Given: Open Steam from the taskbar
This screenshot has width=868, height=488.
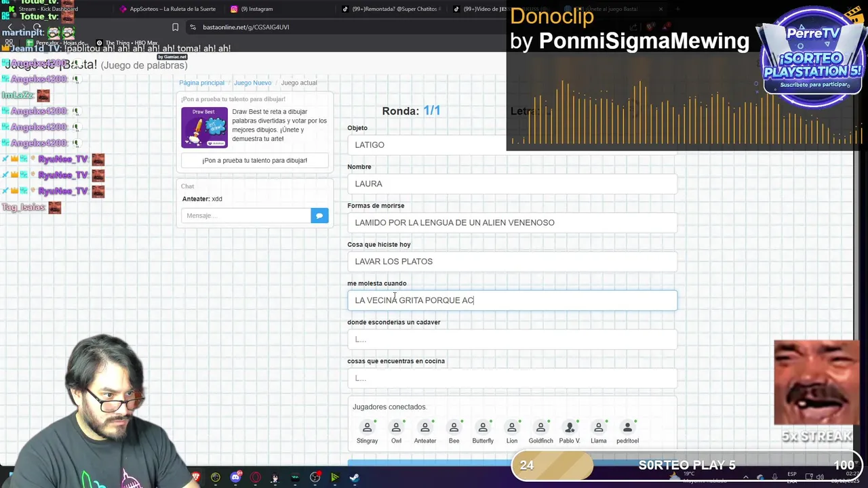Looking at the screenshot, I should [355, 477].
